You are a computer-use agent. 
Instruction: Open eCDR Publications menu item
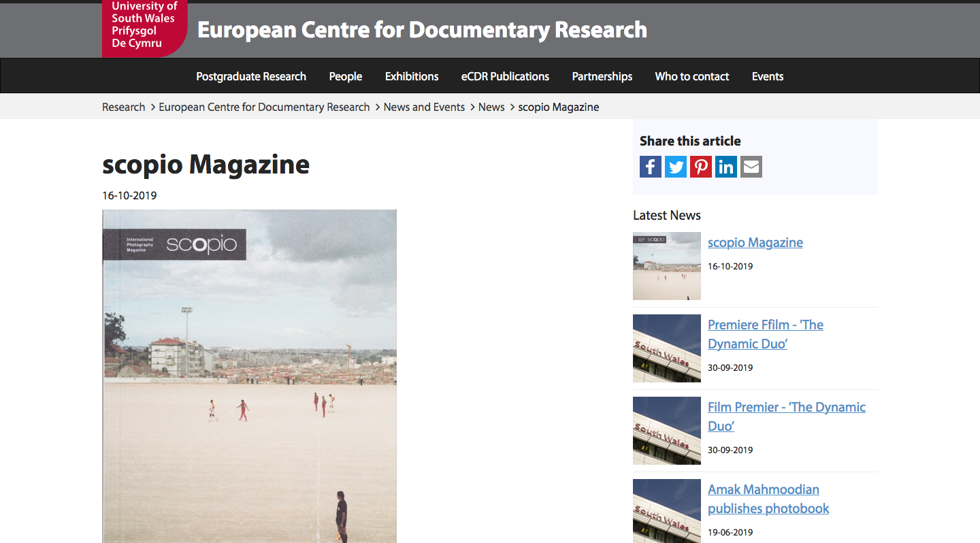(x=505, y=76)
